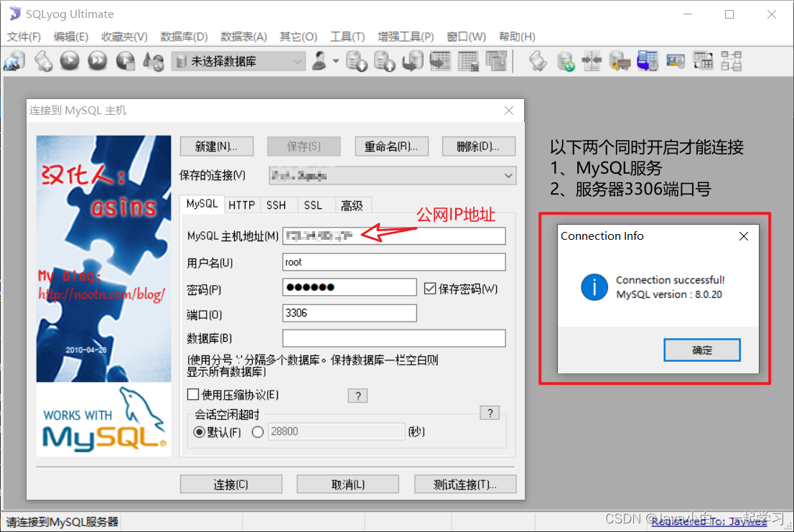The height and width of the screenshot is (532, 794).
Task: Switch to the SSH tab
Action: [x=278, y=205]
